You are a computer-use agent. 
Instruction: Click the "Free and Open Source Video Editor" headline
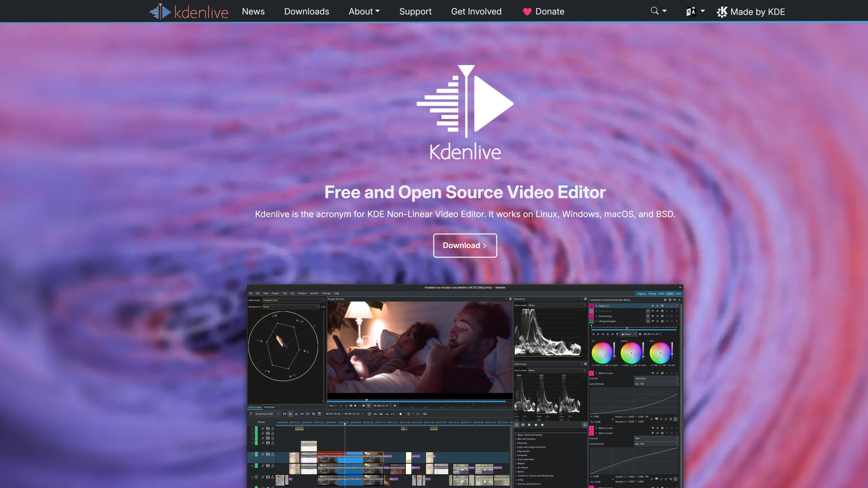click(x=465, y=192)
